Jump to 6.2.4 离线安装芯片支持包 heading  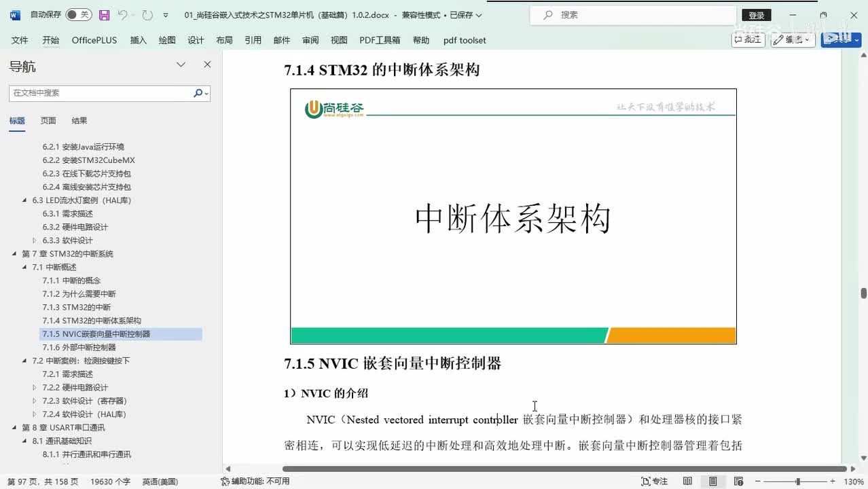87,187
